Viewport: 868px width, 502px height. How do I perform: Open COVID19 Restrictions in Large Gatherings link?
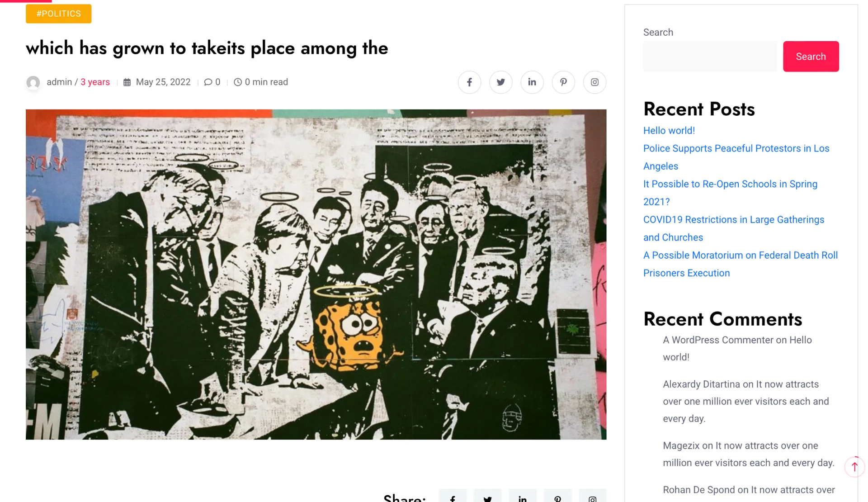coord(733,220)
